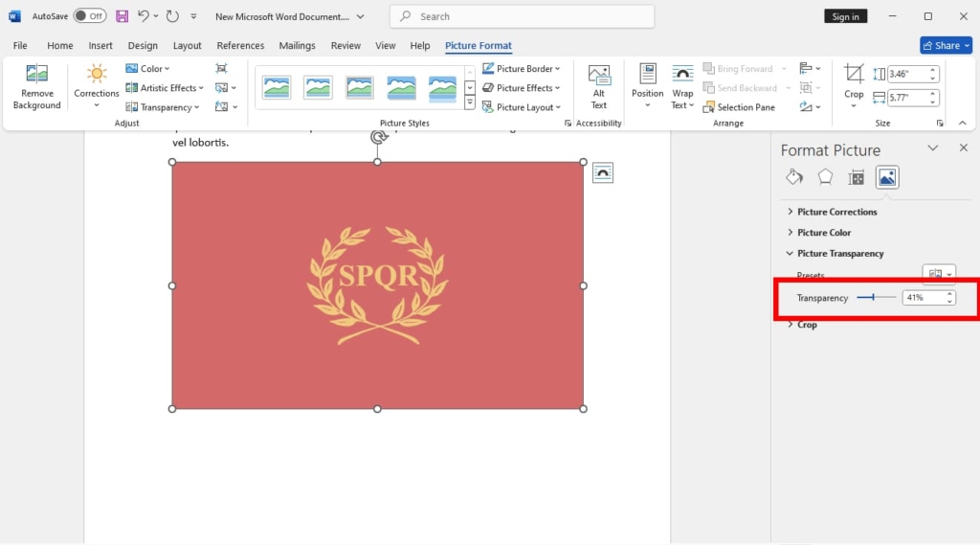Open the Fill & Line tab in Format Picture

(794, 177)
